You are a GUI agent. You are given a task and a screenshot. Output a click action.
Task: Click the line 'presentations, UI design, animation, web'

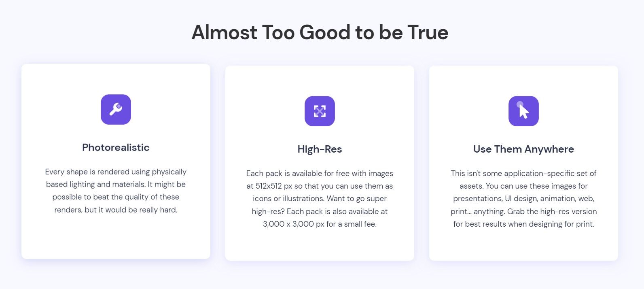pyautogui.click(x=523, y=198)
